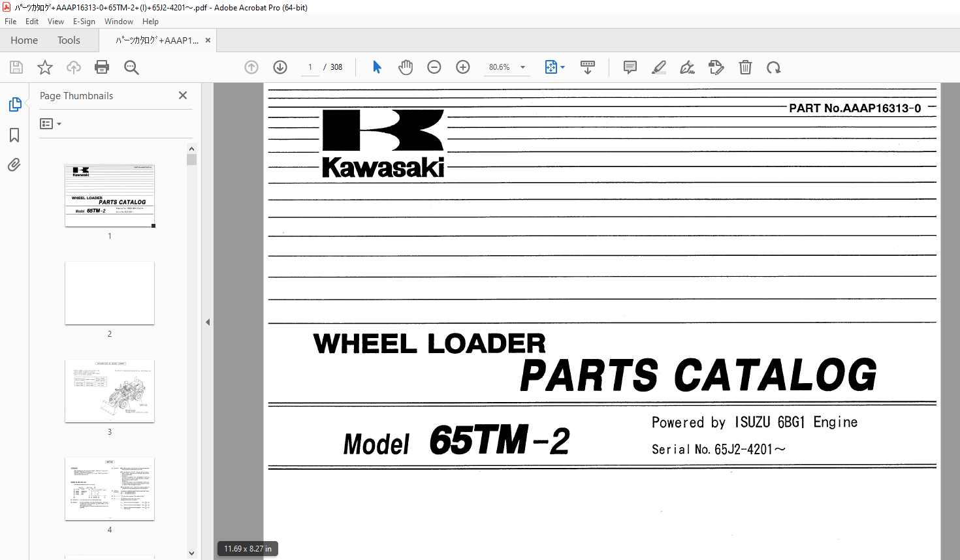Select the Hand pan tool
The image size is (960, 560).
(x=406, y=67)
